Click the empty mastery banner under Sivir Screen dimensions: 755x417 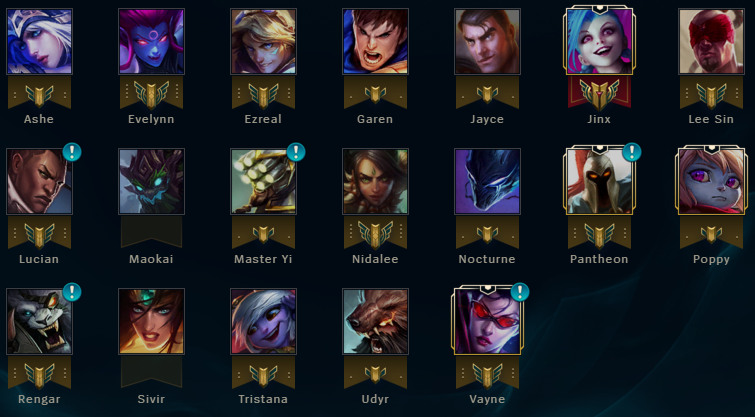coord(151,372)
